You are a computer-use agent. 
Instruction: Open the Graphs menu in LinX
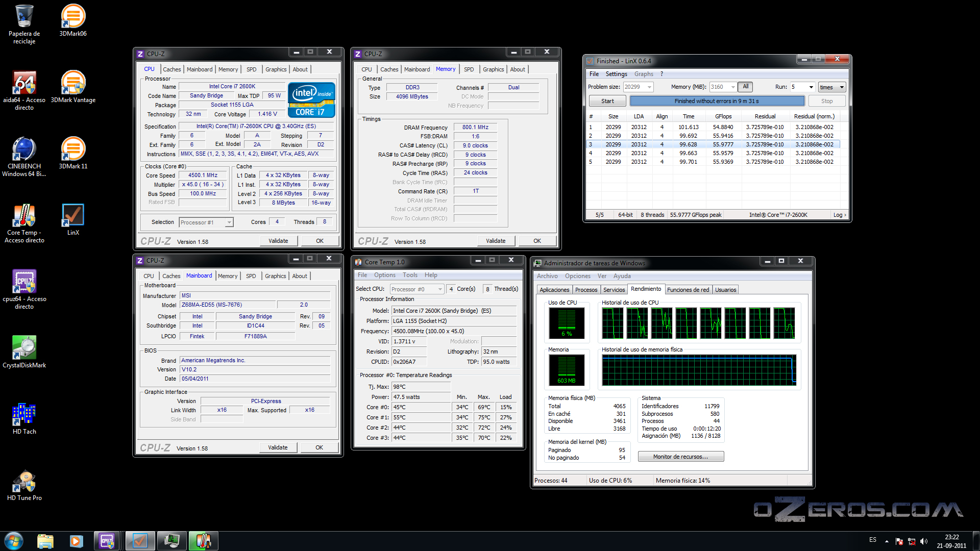tap(644, 74)
